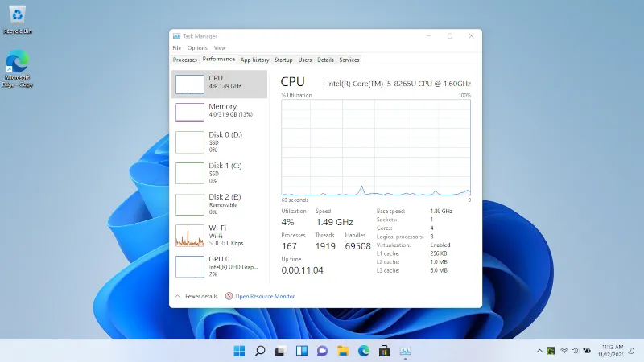This screenshot has width=644, height=362.
Task: Open the Users tab
Action: [305, 60]
